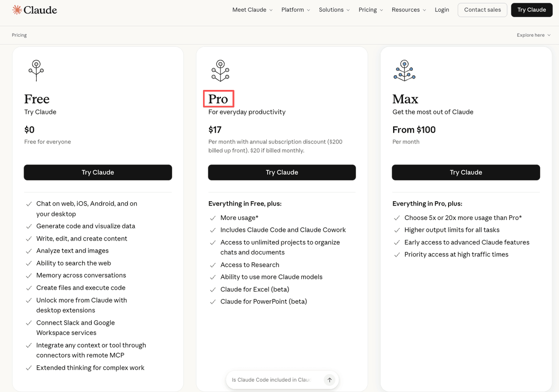Open the Solutions dropdown

pos(334,10)
